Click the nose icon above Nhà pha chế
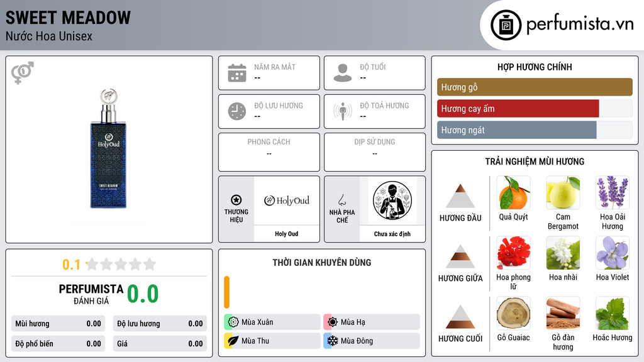 [x=341, y=200]
